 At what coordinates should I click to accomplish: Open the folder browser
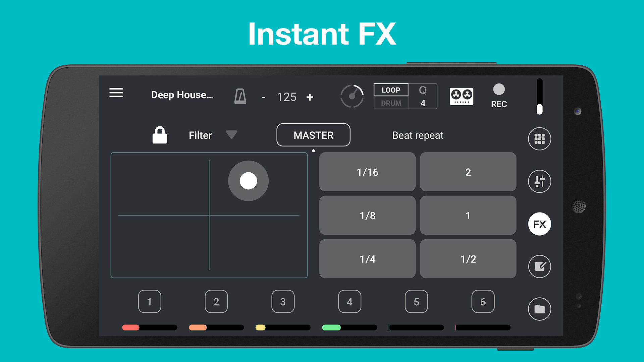coord(539,309)
